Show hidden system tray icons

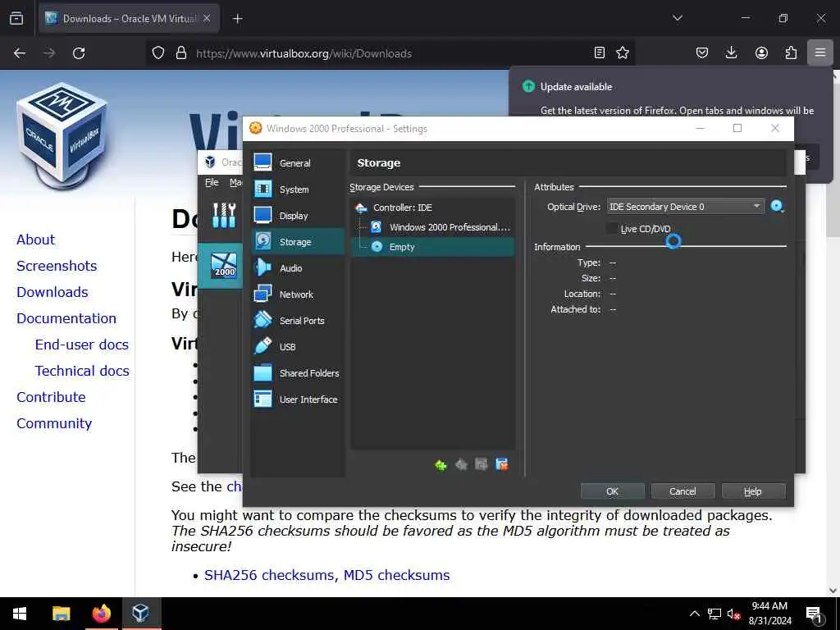pyautogui.click(x=694, y=614)
